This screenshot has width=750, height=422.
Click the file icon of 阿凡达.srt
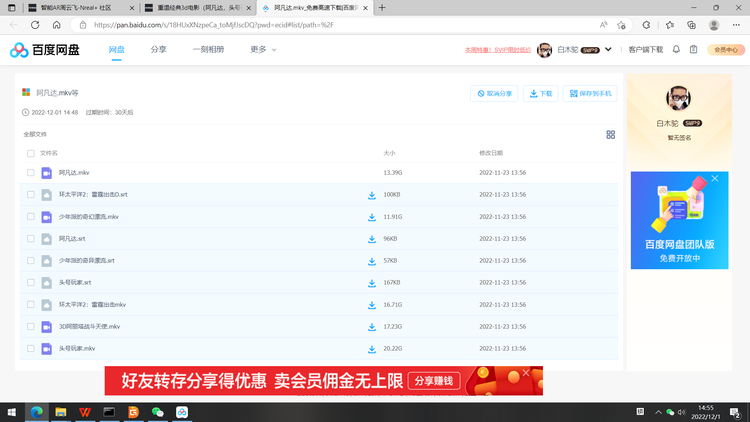point(46,239)
